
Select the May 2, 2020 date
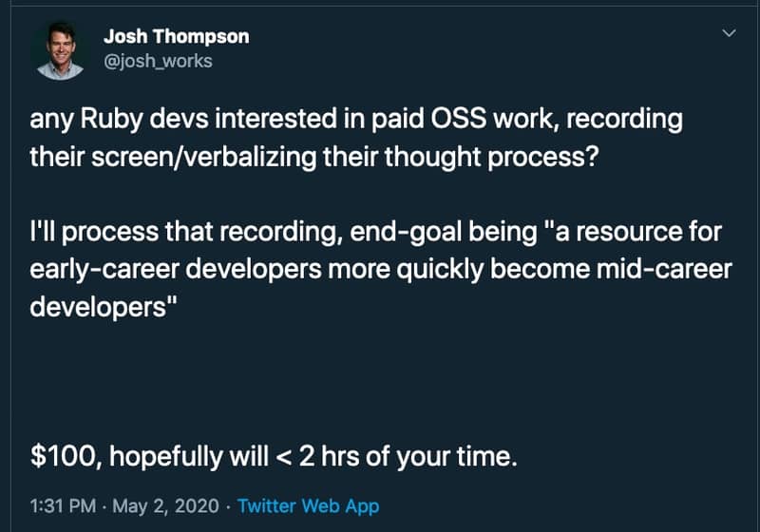165,506
